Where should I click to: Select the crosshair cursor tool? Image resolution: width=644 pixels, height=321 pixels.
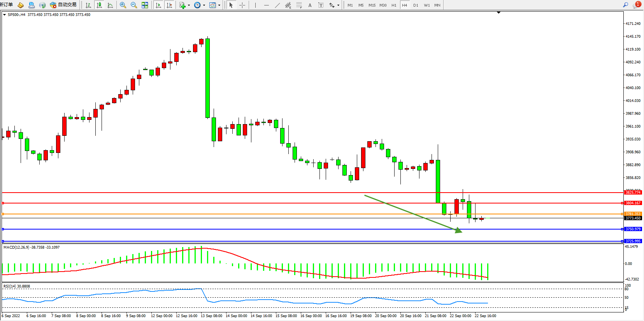pos(242,5)
